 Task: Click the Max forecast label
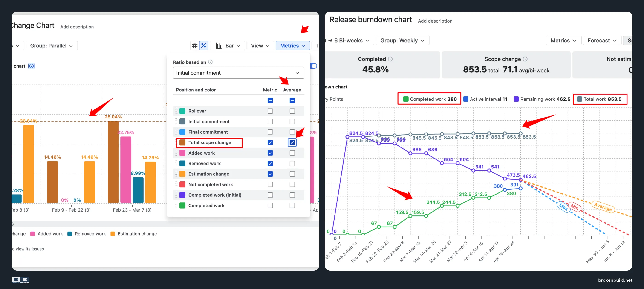tap(563, 207)
